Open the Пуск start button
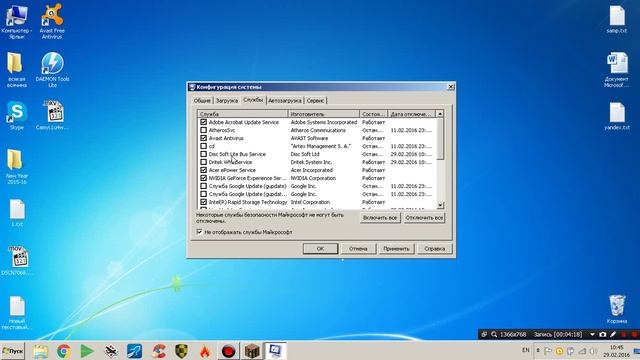The width and height of the screenshot is (640, 360). pos(13,351)
